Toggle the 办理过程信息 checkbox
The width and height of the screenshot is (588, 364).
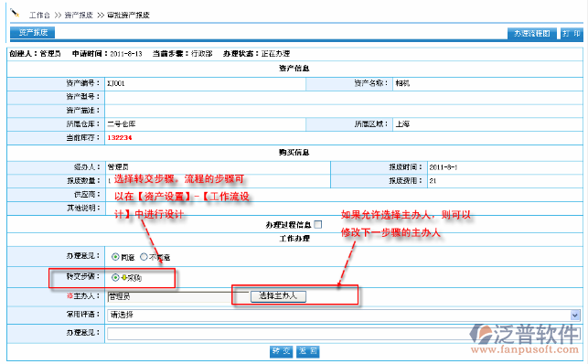(318, 225)
